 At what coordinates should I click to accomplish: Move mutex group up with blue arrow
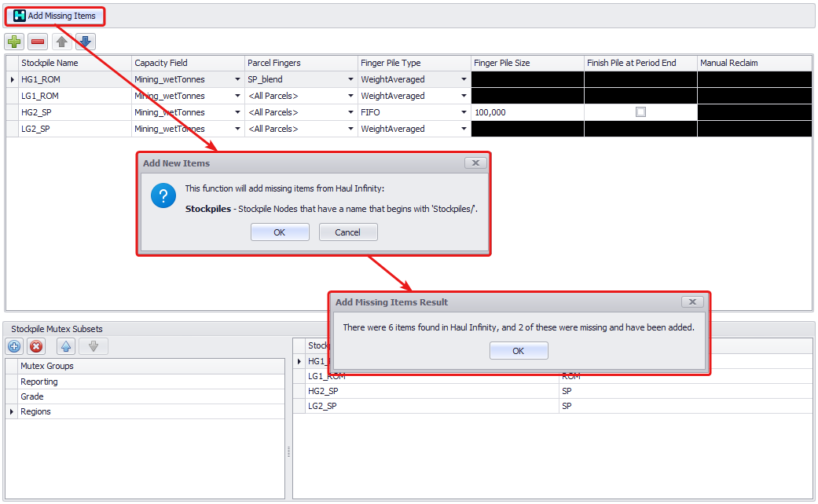67,346
